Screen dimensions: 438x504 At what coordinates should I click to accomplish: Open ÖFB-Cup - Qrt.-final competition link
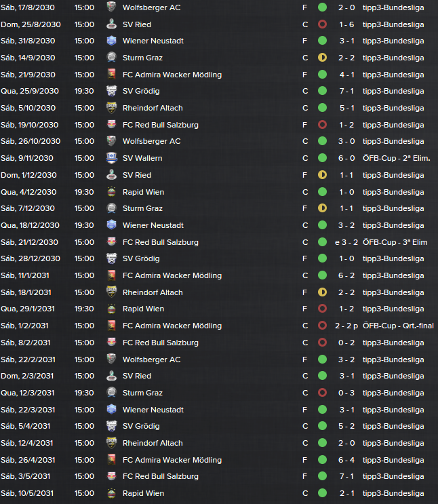click(x=398, y=326)
